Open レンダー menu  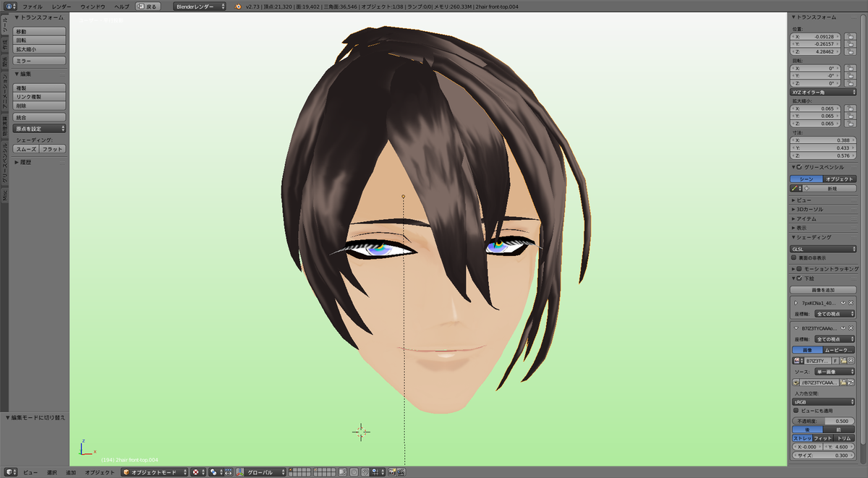pyautogui.click(x=61, y=6)
